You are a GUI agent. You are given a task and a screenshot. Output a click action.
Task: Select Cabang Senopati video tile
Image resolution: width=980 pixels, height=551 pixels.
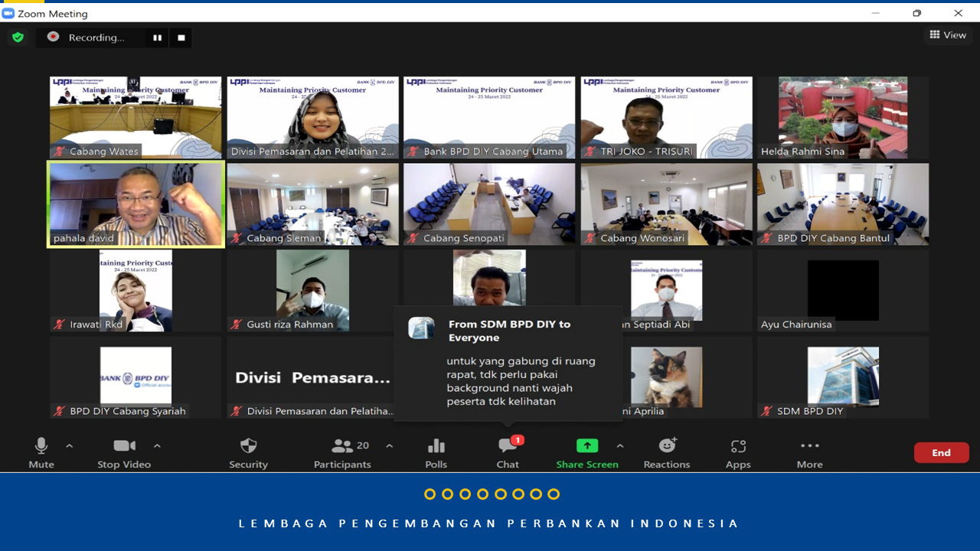(489, 204)
